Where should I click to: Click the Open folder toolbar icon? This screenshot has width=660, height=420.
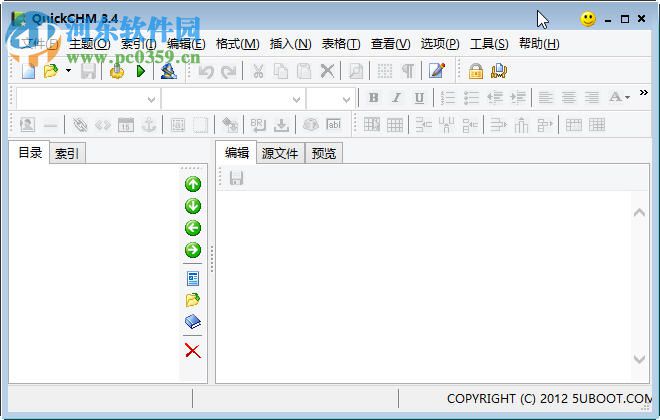51,71
